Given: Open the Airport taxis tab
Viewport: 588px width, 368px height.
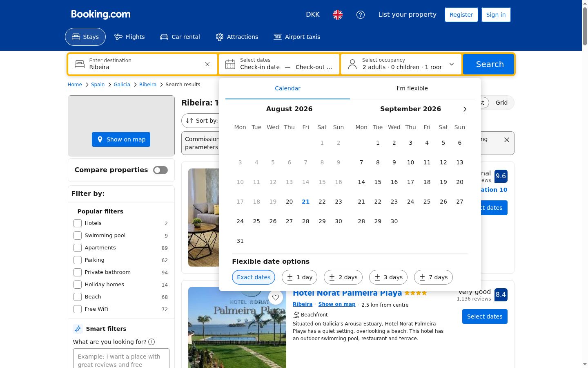Looking at the screenshot, I should pyautogui.click(x=297, y=37).
